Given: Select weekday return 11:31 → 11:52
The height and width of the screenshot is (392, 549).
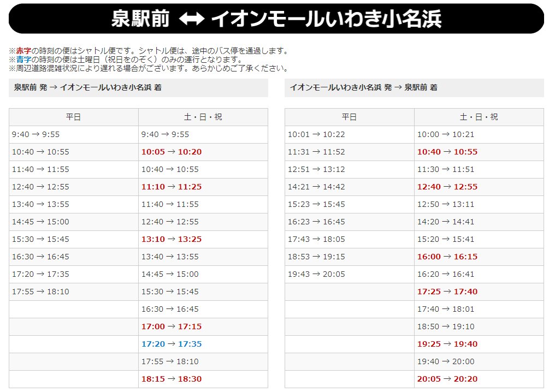Looking at the screenshot, I should 316,152.
